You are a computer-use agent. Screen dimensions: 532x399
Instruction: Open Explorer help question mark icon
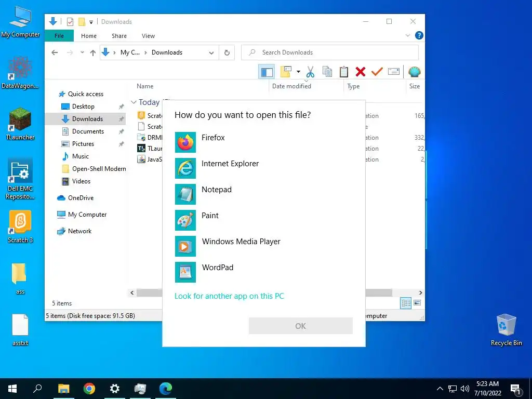[x=419, y=35]
